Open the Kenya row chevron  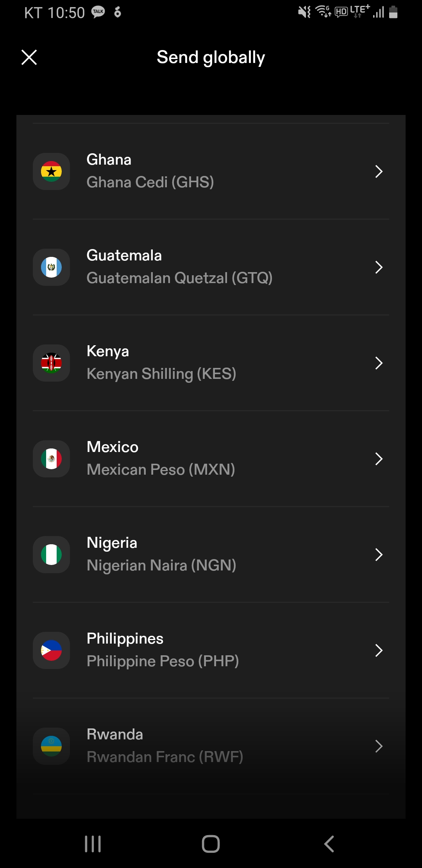[x=378, y=363]
